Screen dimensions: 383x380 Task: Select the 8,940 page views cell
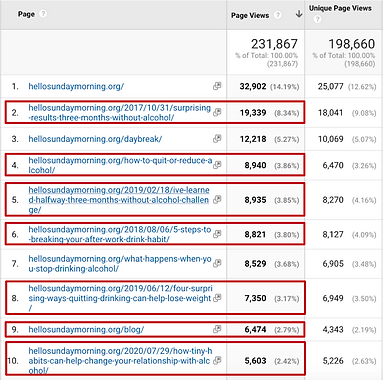click(255, 165)
